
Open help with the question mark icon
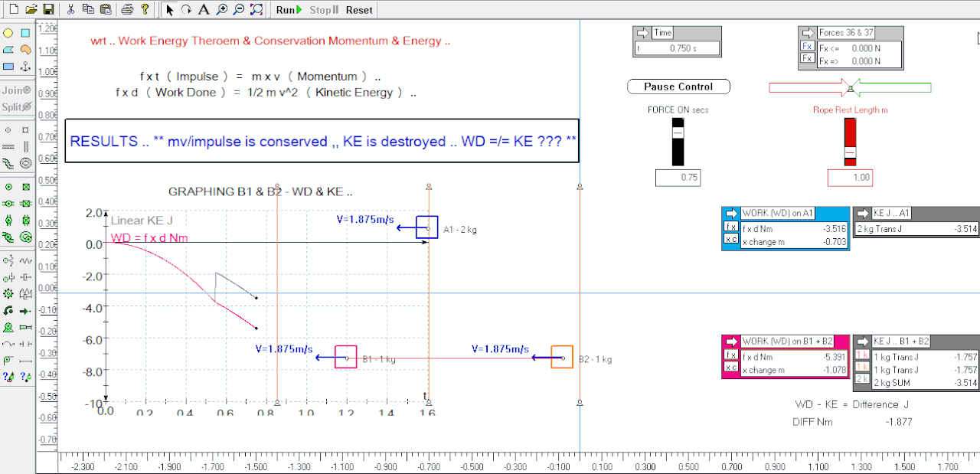[145, 9]
